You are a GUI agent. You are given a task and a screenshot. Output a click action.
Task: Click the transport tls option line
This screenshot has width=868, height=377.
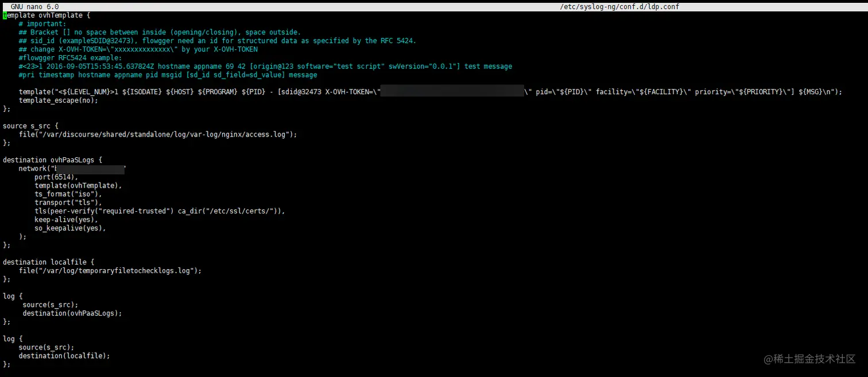pyautogui.click(x=67, y=202)
